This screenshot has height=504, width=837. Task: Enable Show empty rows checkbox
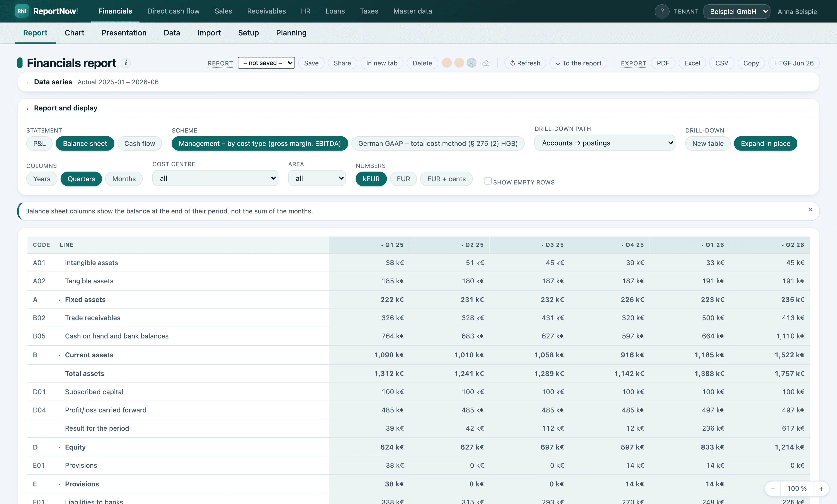(488, 181)
